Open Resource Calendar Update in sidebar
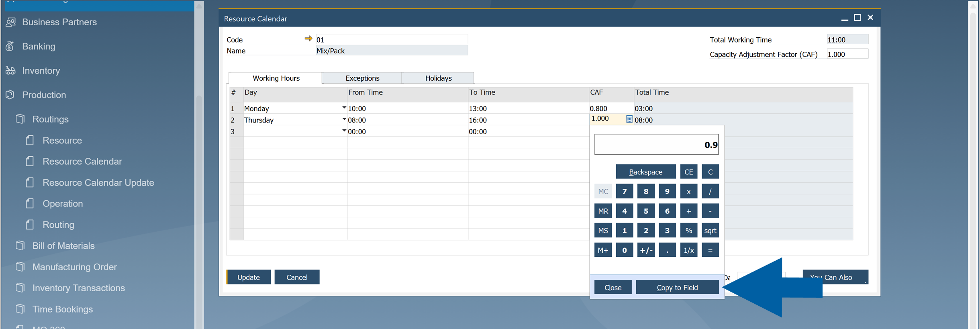Image resolution: width=980 pixels, height=329 pixels. click(98, 182)
